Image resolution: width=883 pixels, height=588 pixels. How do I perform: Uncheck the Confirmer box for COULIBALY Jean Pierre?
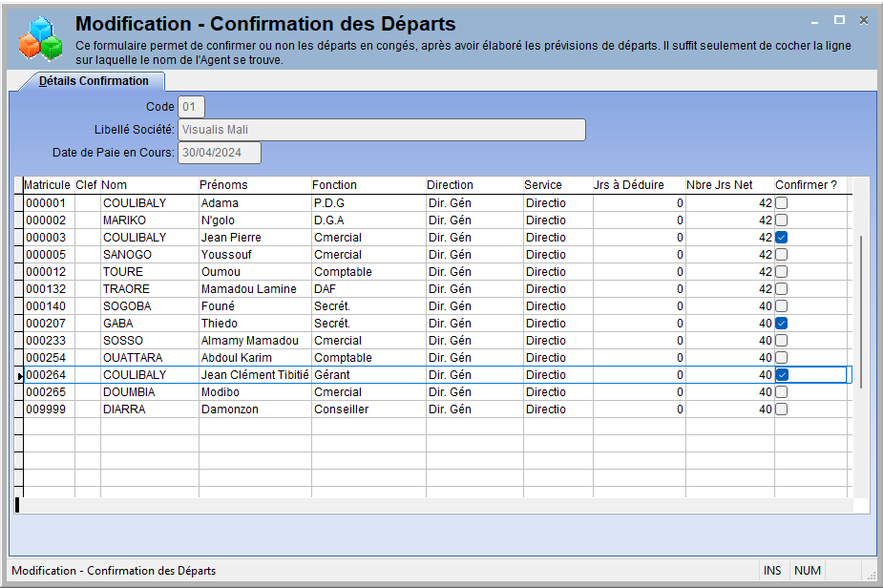coord(782,237)
